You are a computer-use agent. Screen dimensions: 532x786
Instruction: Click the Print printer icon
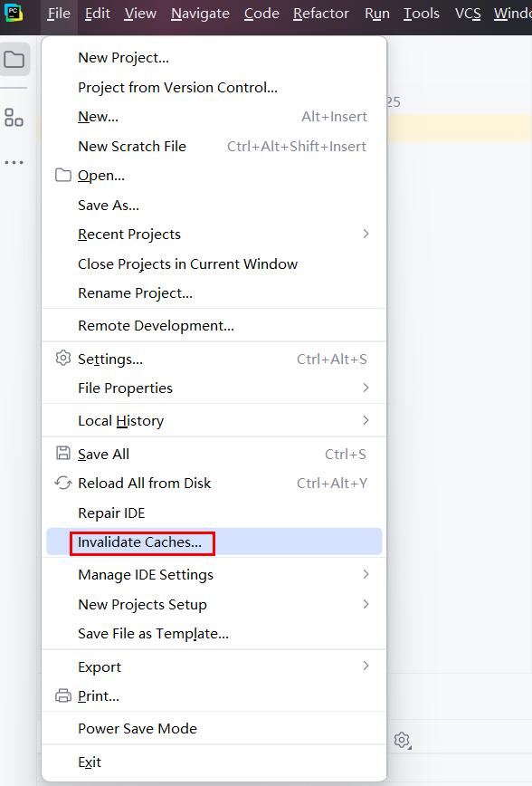pos(63,695)
